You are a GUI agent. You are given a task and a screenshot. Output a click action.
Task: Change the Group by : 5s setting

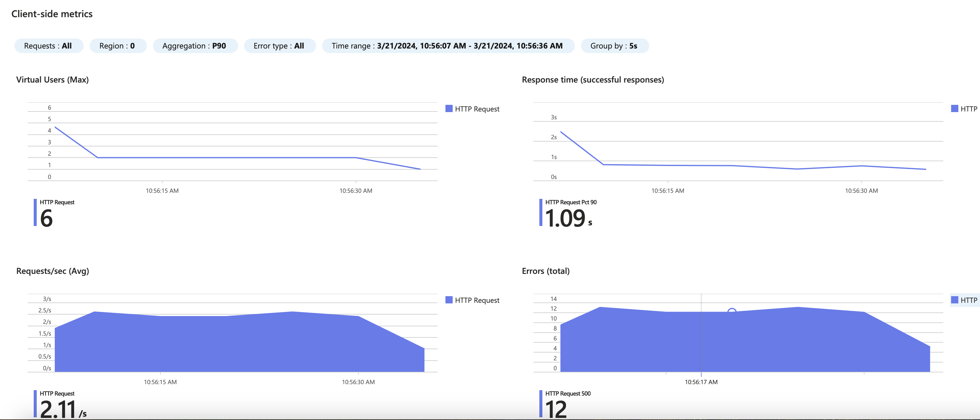coord(614,46)
